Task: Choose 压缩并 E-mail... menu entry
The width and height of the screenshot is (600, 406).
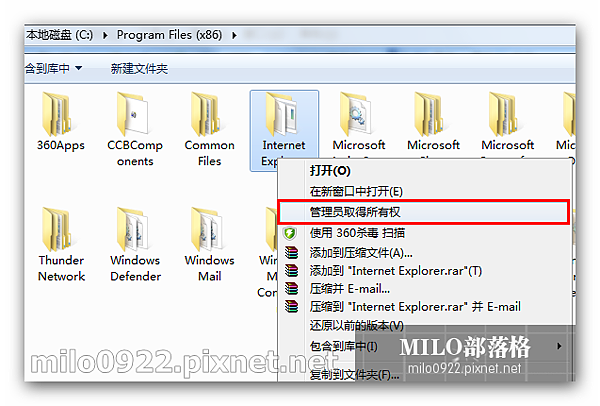Action: point(350,289)
